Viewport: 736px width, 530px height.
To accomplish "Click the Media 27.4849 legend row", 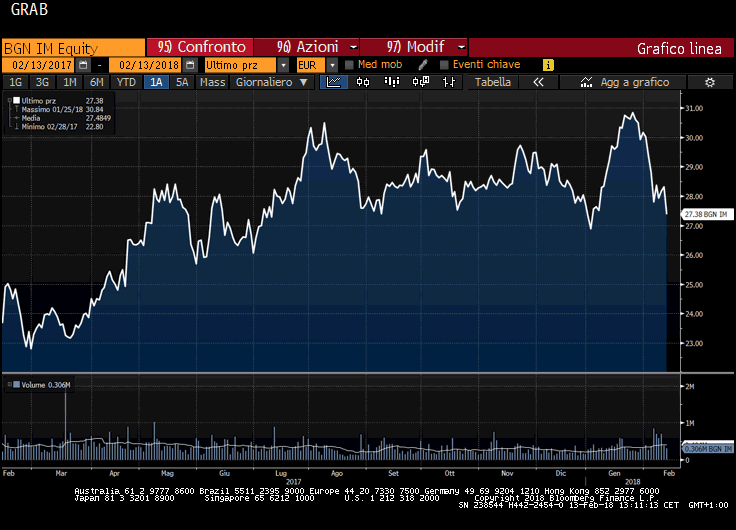I will [62, 118].
